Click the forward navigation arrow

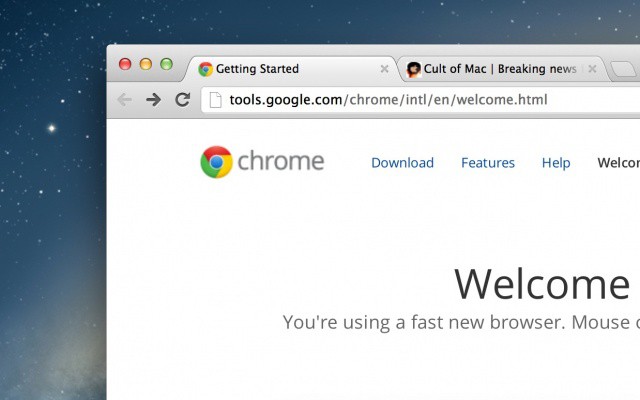(x=153, y=99)
